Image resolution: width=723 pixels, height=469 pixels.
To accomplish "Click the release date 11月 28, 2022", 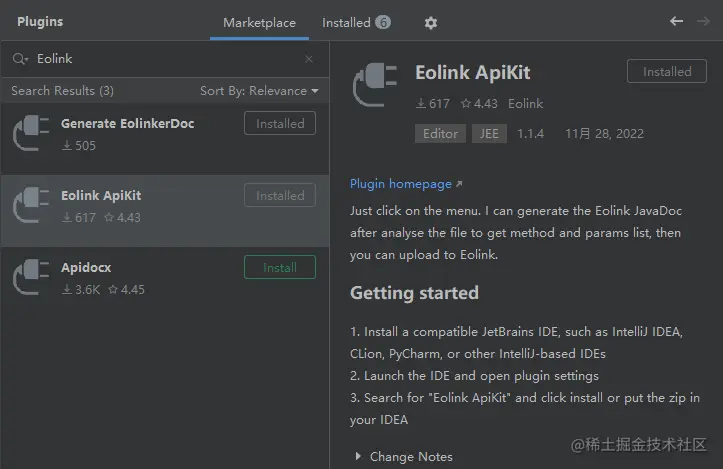I will tap(604, 134).
